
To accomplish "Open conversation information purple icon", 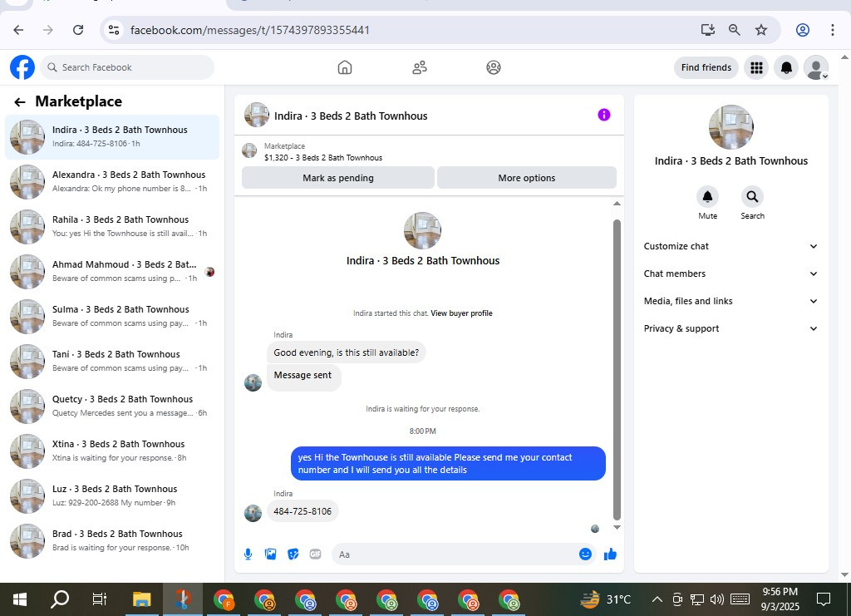I will click(x=604, y=115).
